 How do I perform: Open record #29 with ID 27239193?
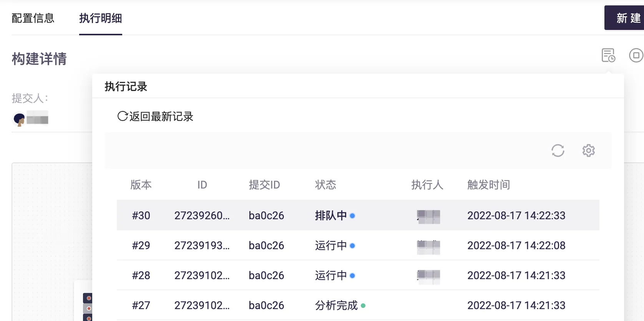[202, 245]
